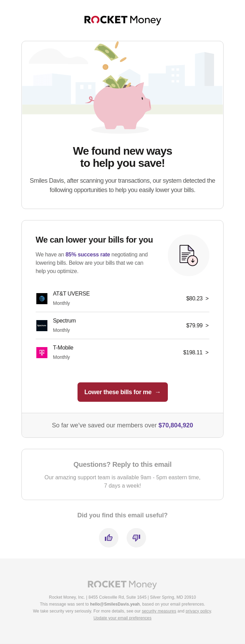245x644 pixels.
Task: Open the Spectrum bill via its chevron
Action: [x=207, y=325]
